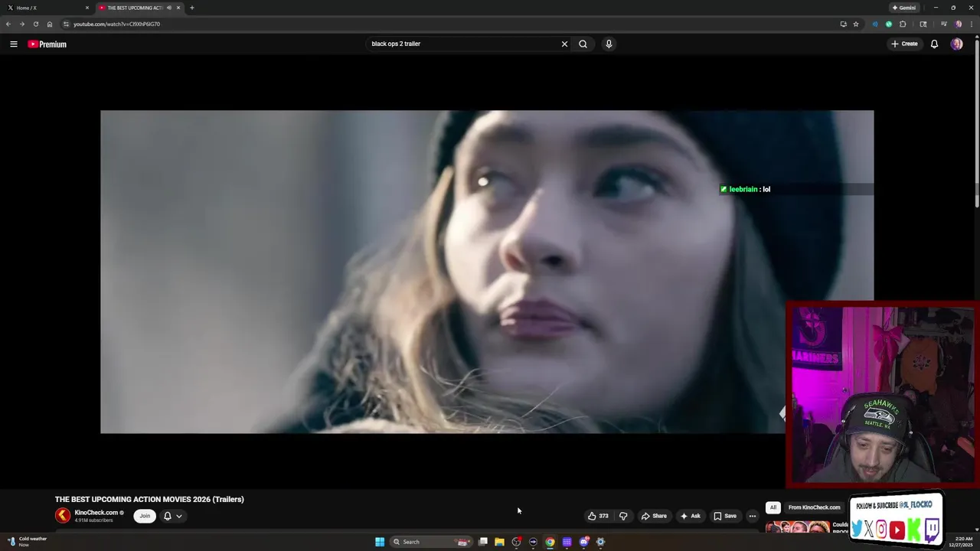Select the All filter chip
This screenshot has height=551, width=980.
click(773, 507)
